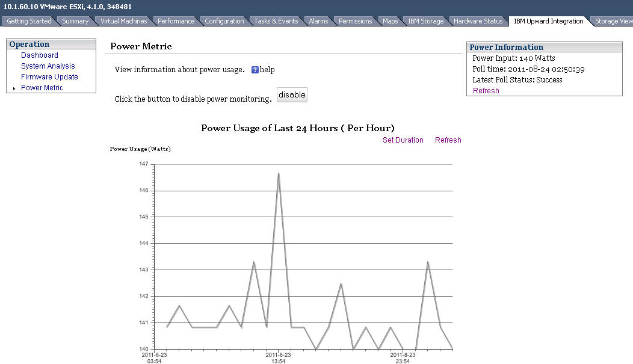Switch to the Summary tab

point(75,21)
